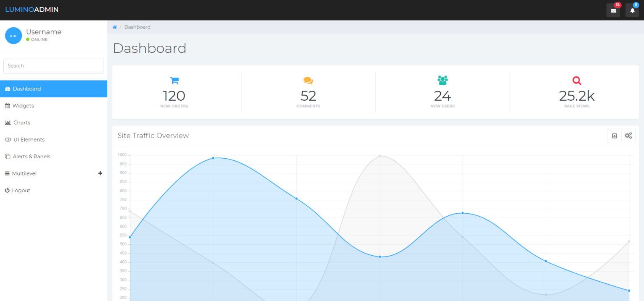The image size is (644, 301).
Task: Expand the Multilevel menu
Action: click(x=100, y=173)
